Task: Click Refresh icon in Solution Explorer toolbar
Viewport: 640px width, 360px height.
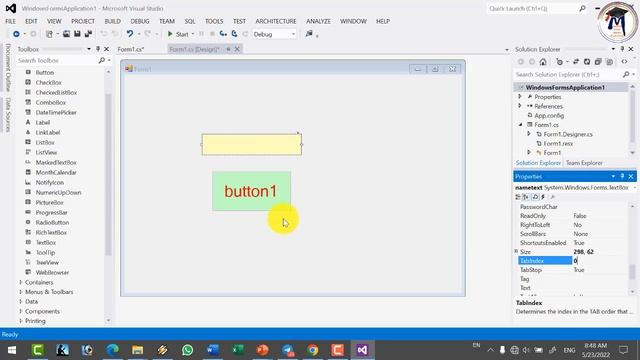Action: click(587, 62)
